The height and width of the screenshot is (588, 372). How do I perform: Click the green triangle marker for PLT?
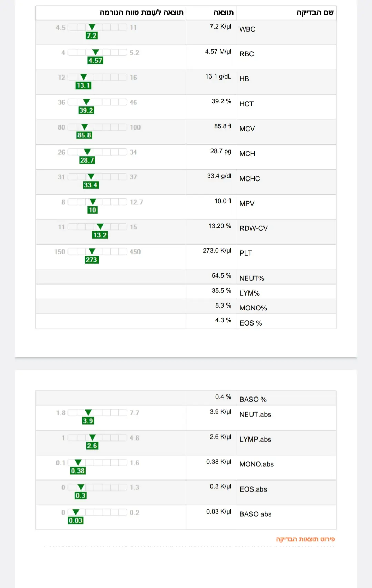click(x=92, y=251)
